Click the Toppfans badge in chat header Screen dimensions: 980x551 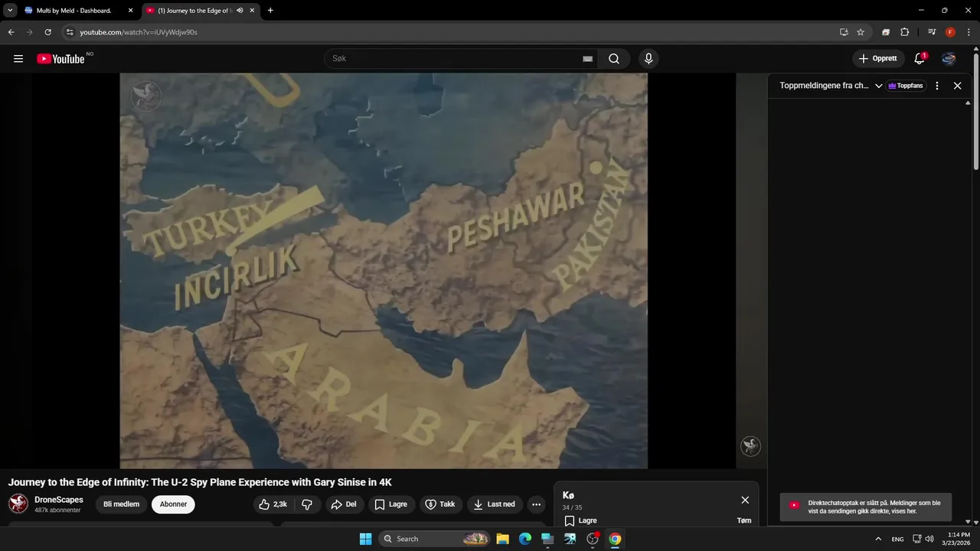tap(906, 86)
